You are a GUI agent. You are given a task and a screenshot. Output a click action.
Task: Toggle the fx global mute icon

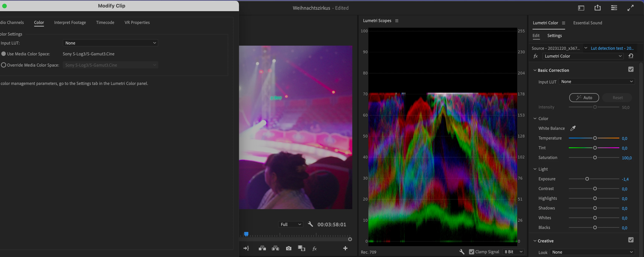coord(315,249)
